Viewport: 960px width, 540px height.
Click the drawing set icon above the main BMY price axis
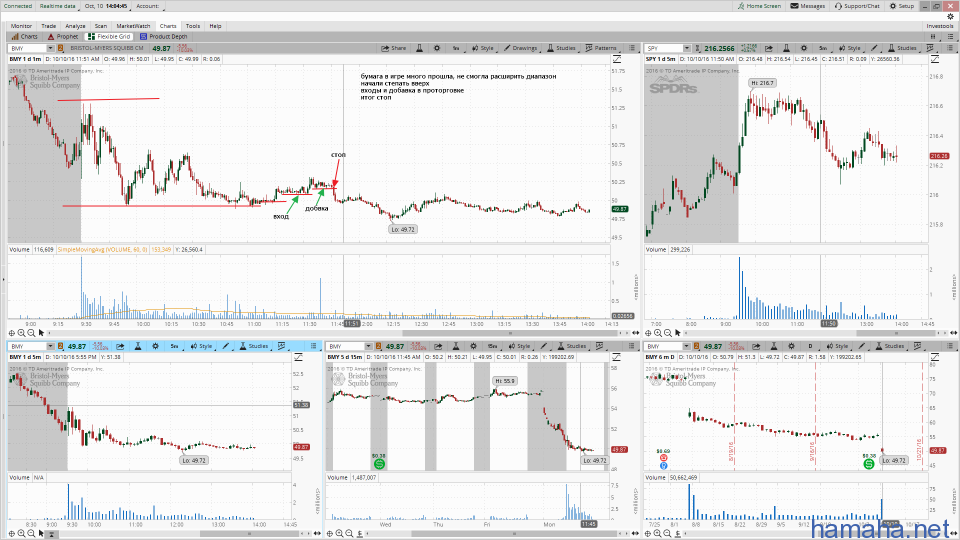tap(617, 59)
